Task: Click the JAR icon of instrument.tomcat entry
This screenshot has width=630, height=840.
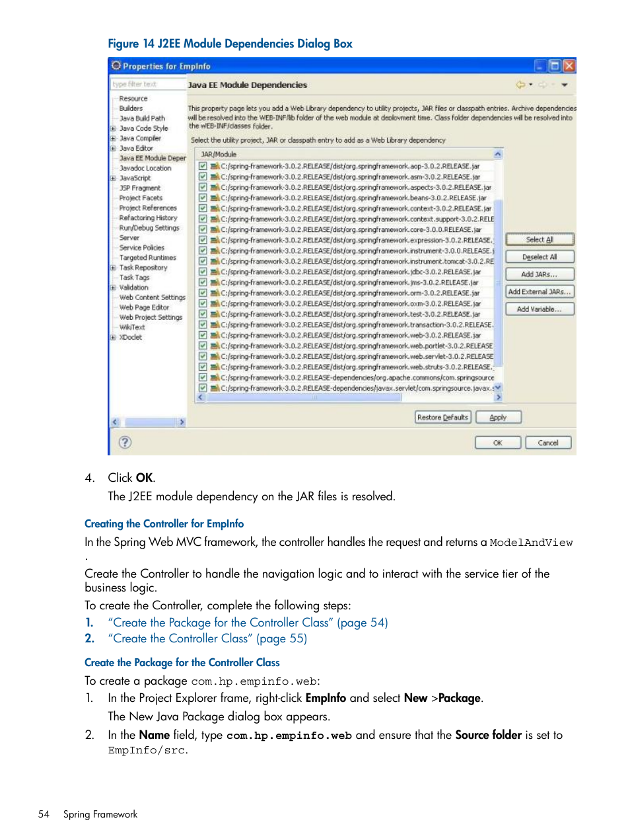Action: tap(215, 261)
